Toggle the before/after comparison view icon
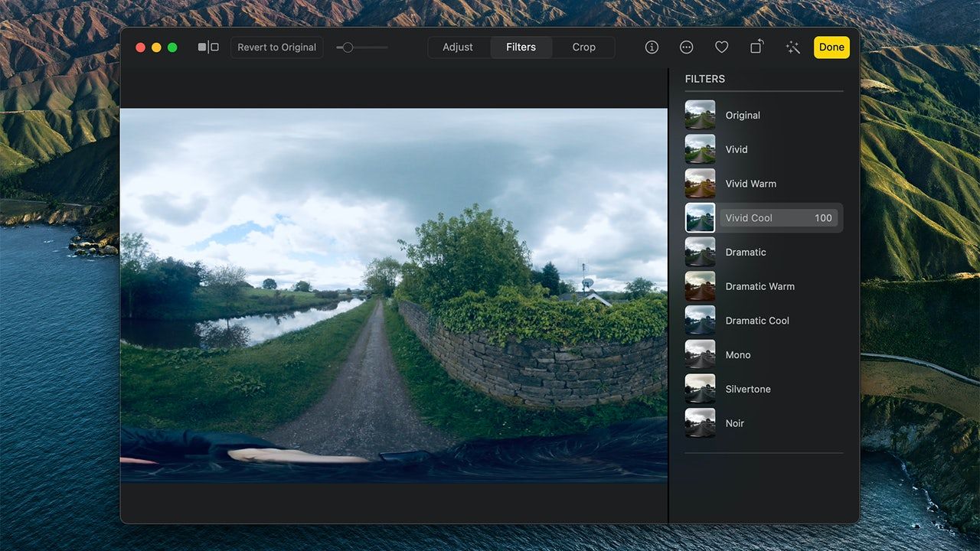Image resolution: width=980 pixels, height=551 pixels. click(x=208, y=47)
